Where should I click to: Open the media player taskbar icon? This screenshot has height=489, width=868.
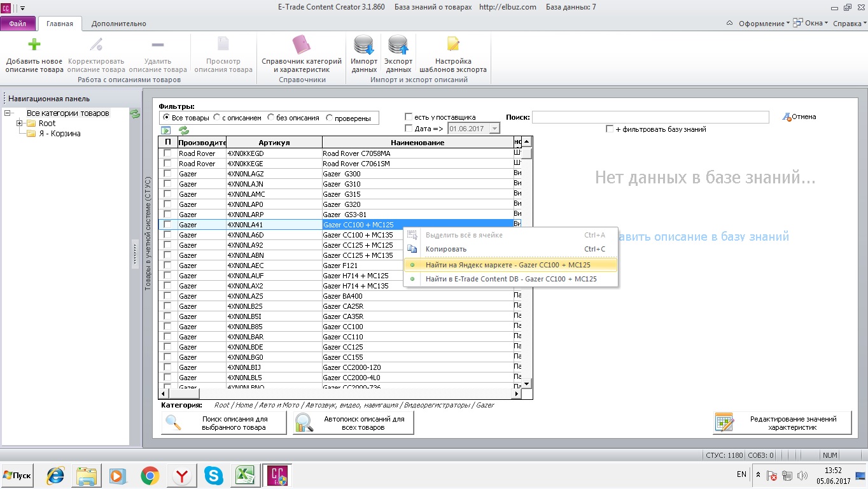[x=118, y=475]
